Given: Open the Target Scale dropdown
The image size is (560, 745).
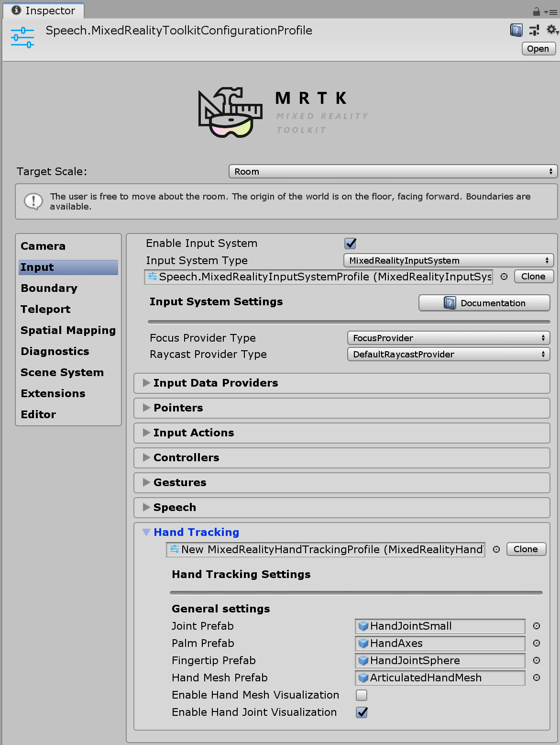Looking at the screenshot, I should point(392,171).
